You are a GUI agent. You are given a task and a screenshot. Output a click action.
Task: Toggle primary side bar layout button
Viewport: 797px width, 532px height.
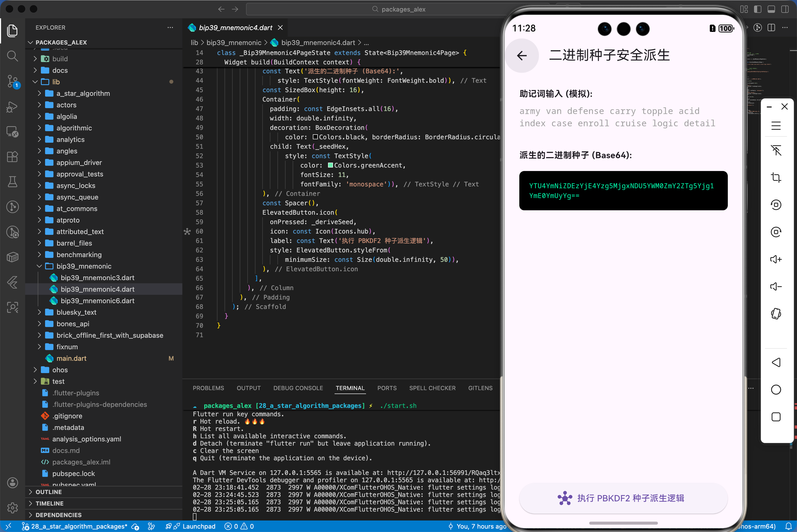click(758, 9)
